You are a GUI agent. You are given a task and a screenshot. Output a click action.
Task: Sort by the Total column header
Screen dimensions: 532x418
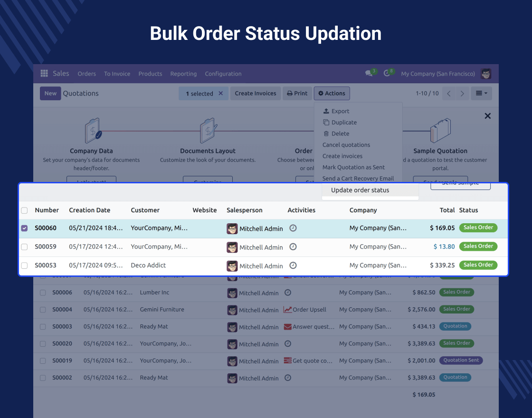click(x=447, y=210)
